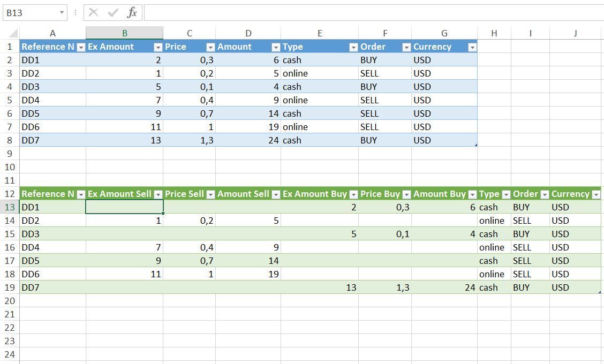Select column J header
Screen dimensions: 604x364
point(575,33)
